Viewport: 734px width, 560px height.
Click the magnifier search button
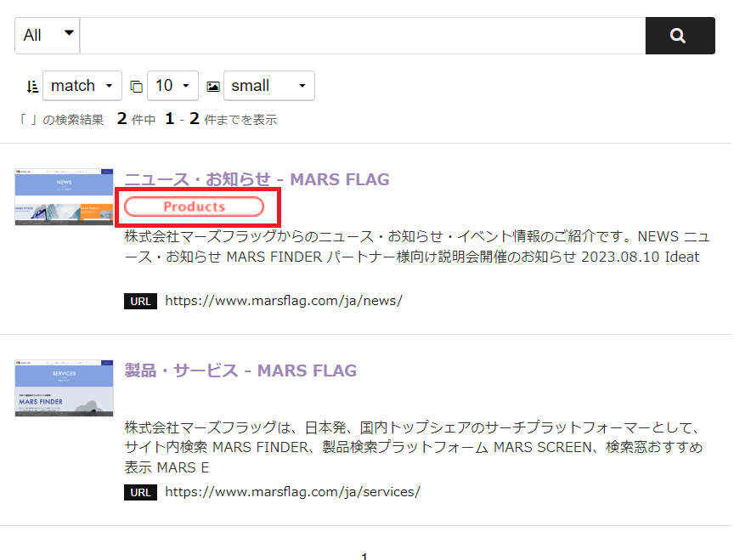pos(680,36)
